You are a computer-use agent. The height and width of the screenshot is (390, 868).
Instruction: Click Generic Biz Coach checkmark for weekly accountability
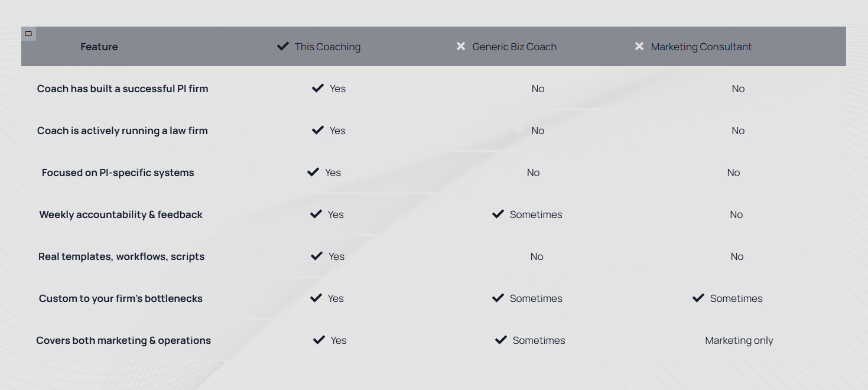[498, 214]
